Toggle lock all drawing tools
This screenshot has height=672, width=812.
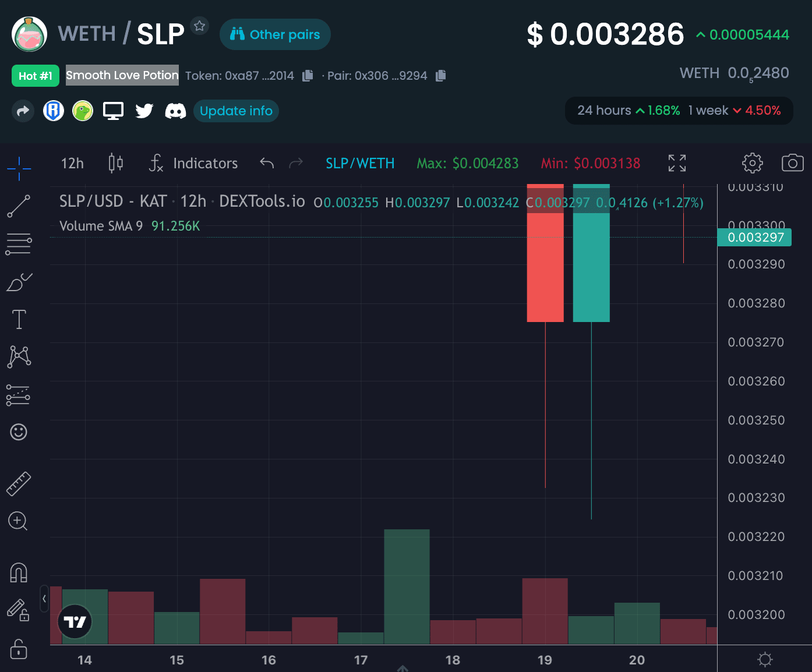pos(19,648)
